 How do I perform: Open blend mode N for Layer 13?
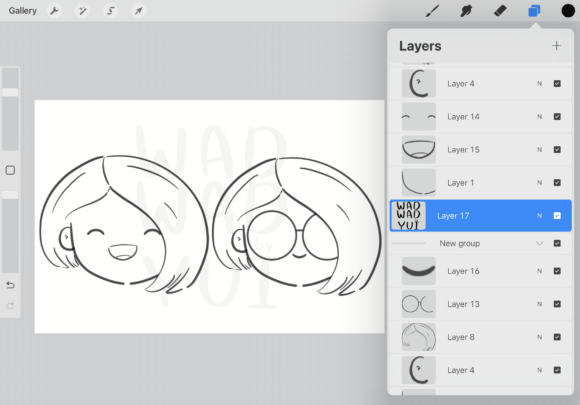coord(539,304)
